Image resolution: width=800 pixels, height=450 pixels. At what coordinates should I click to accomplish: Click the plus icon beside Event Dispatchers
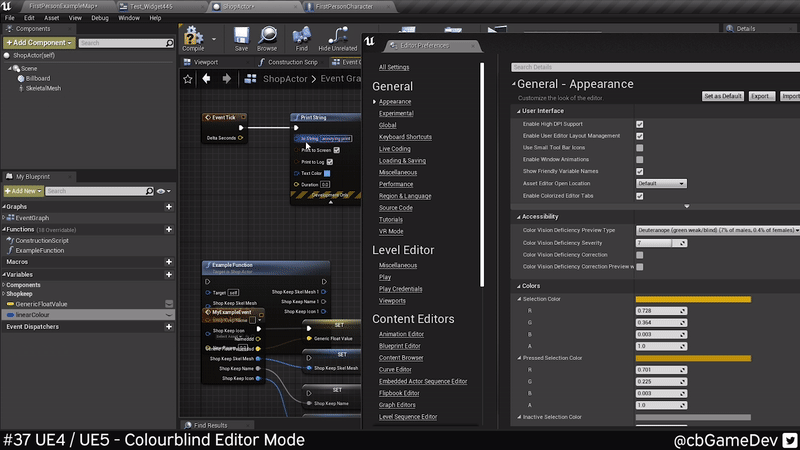tap(169, 326)
